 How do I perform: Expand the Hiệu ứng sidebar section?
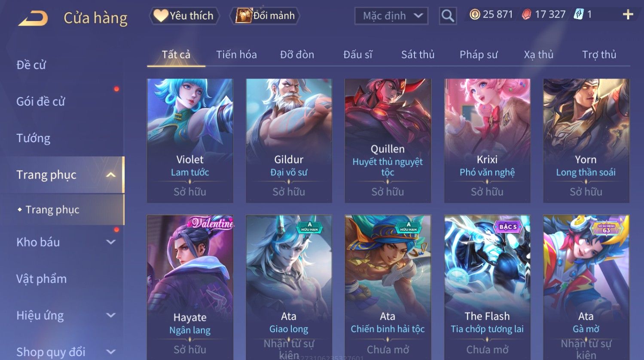(x=111, y=315)
